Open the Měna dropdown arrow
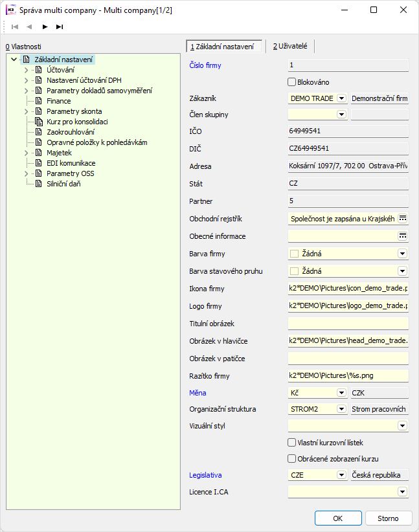419x532 pixels. coord(341,393)
